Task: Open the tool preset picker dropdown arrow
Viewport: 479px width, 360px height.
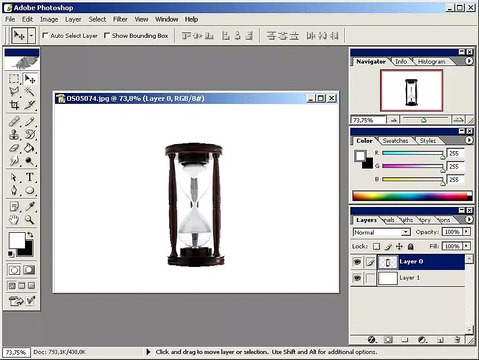Action: [31, 35]
